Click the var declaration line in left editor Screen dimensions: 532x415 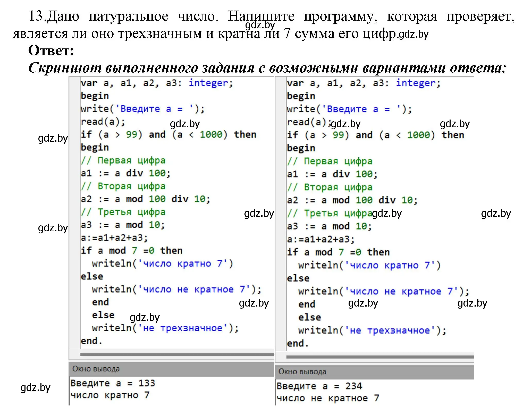(157, 83)
